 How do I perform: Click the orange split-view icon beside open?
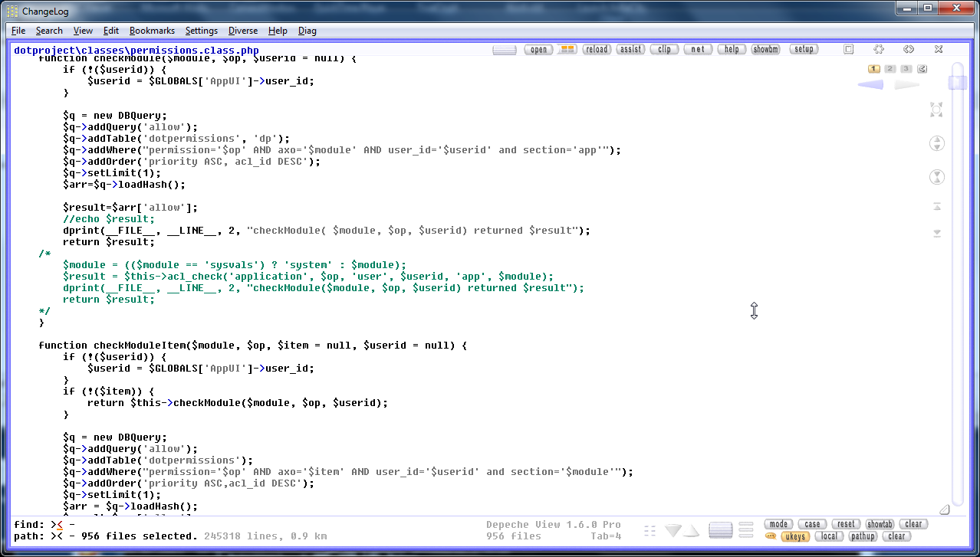[567, 49]
